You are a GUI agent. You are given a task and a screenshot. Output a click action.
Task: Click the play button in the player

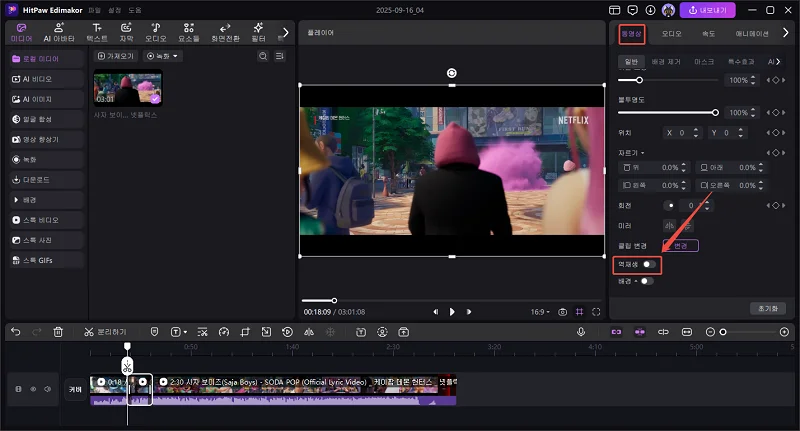point(452,312)
